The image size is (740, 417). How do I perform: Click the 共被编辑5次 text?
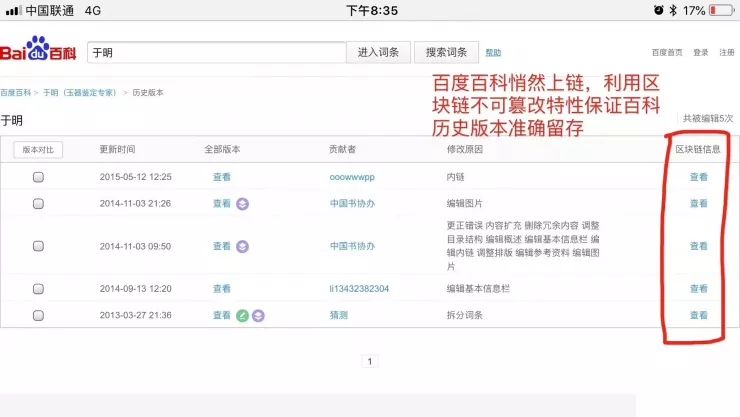click(x=708, y=118)
